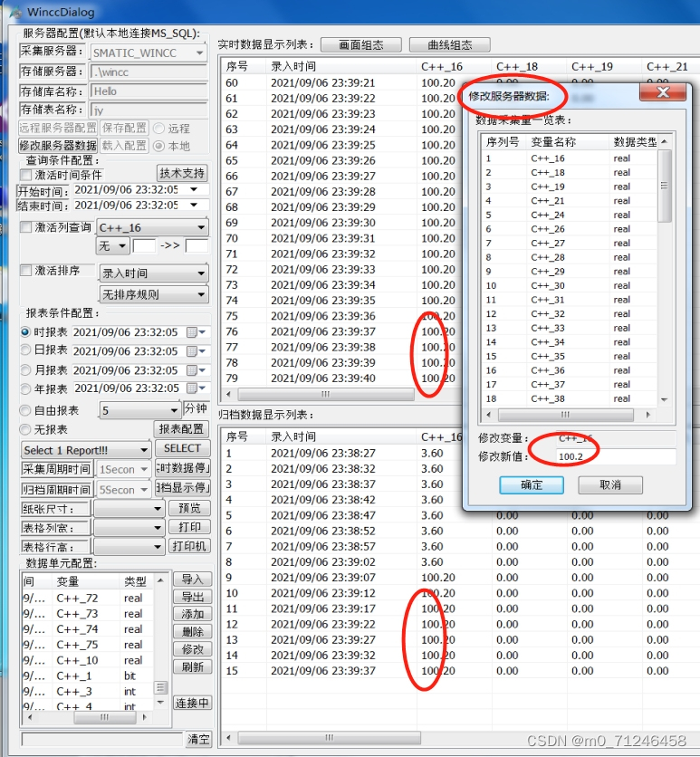Select the 本地 radio button
Image resolution: width=700 pixels, height=757 pixels.
(x=158, y=146)
